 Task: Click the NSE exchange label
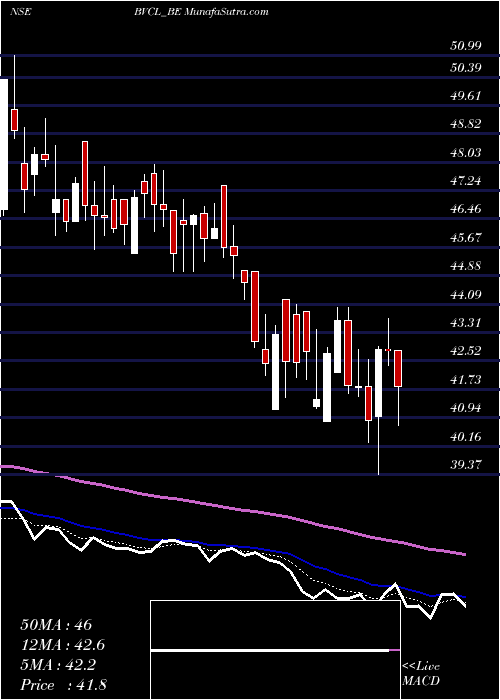[x=20, y=12]
